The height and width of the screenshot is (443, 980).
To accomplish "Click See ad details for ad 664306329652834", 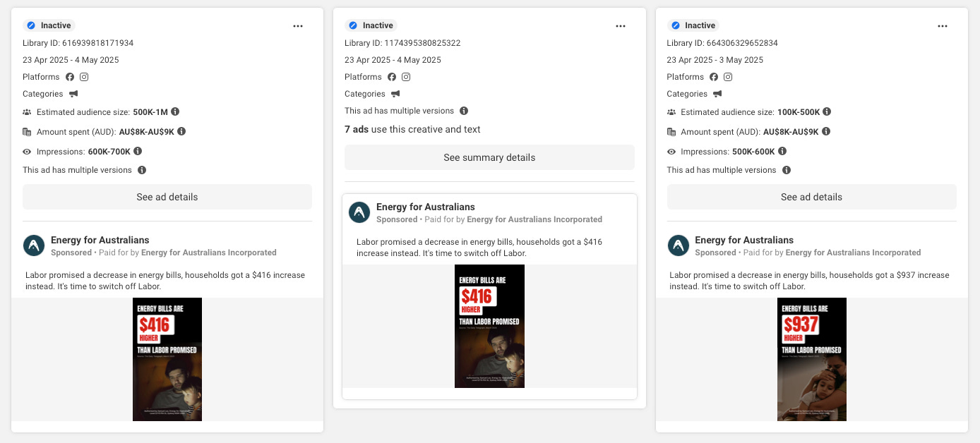I will pos(812,197).
